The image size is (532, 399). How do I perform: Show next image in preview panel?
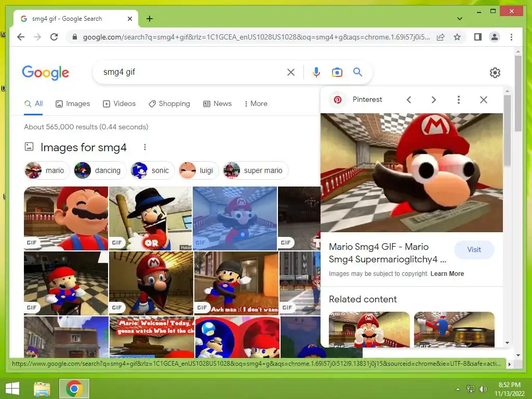pos(434,100)
